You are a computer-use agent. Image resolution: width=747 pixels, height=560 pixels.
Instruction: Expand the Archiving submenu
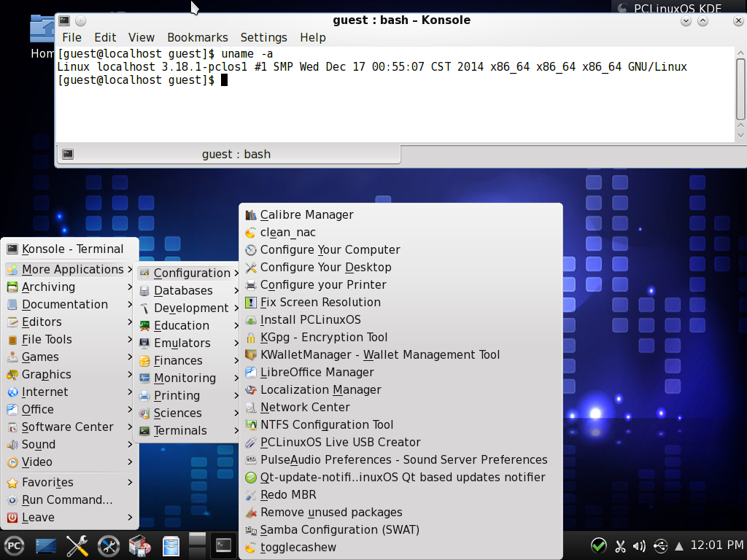[70, 287]
